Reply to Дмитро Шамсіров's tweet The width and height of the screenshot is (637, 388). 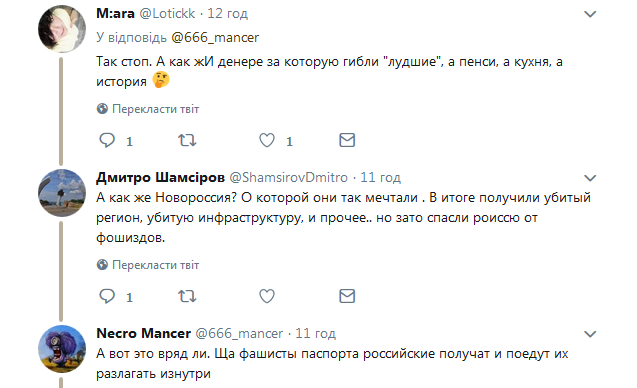coord(107,296)
